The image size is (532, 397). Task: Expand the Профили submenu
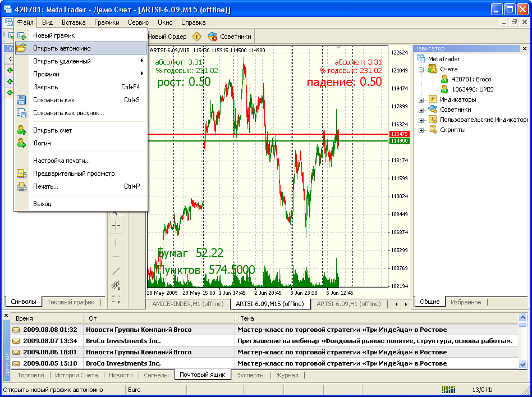click(46, 74)
